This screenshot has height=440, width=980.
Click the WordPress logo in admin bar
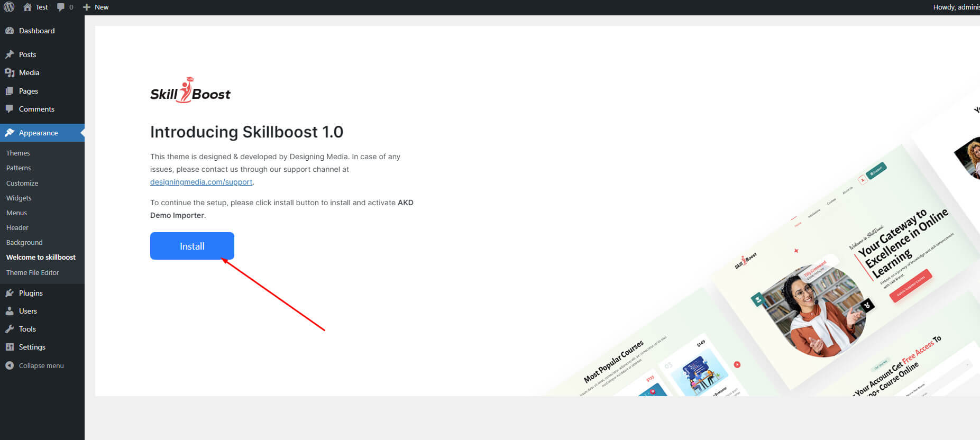tap(9, 7)
